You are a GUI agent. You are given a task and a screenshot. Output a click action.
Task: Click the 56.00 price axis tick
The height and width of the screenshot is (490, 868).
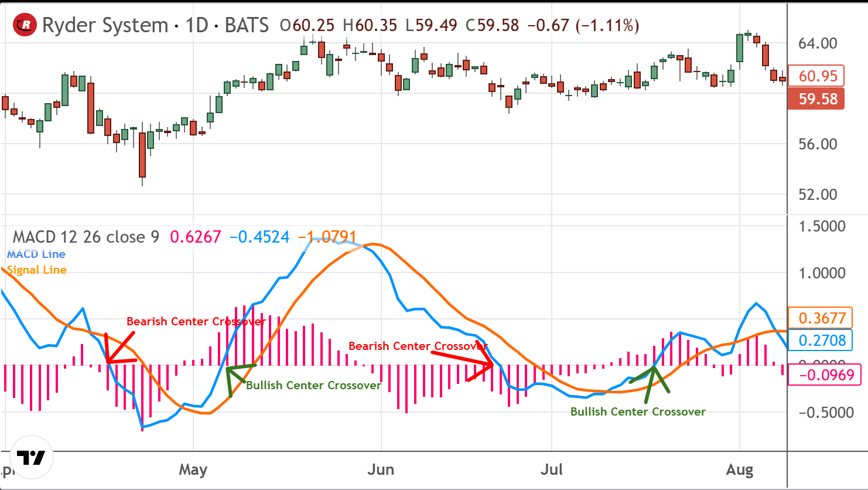point(818,144)
